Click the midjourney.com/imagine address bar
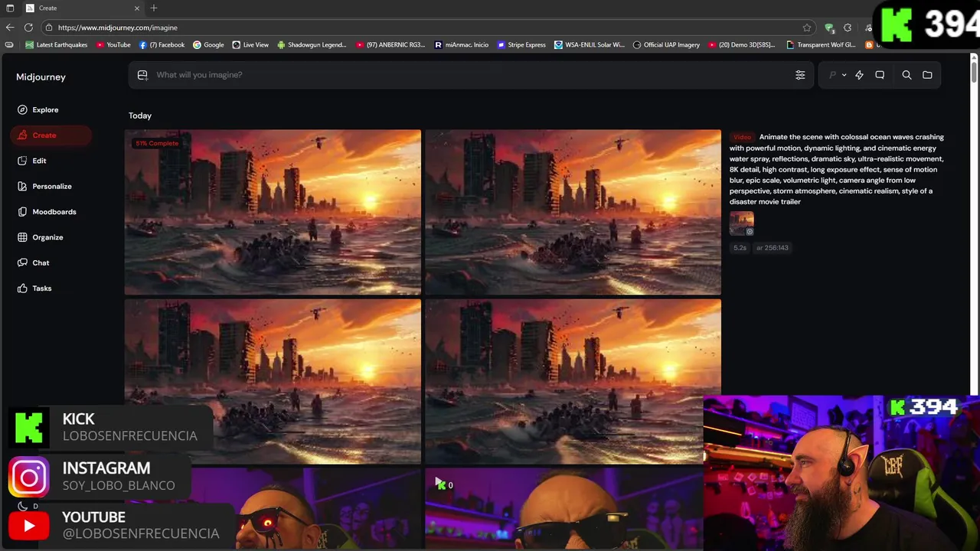 coord(429,28)
